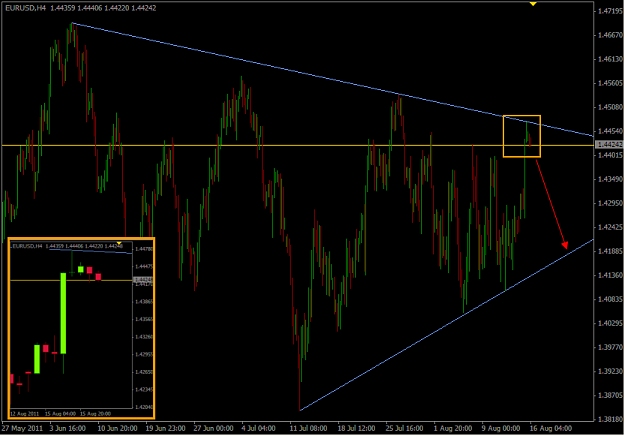Click the 19 Jun 23:00 time label
Viewport: 625px width, 436px height.
pos(165,428)
